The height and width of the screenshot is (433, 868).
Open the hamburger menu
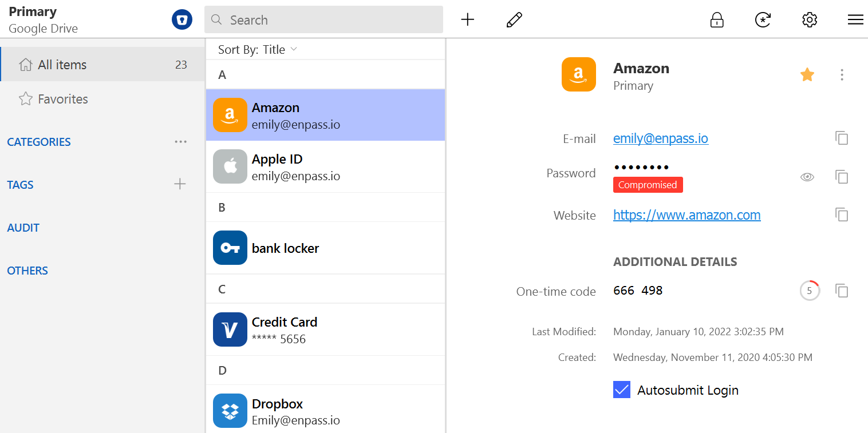click(x=855, y=20)
